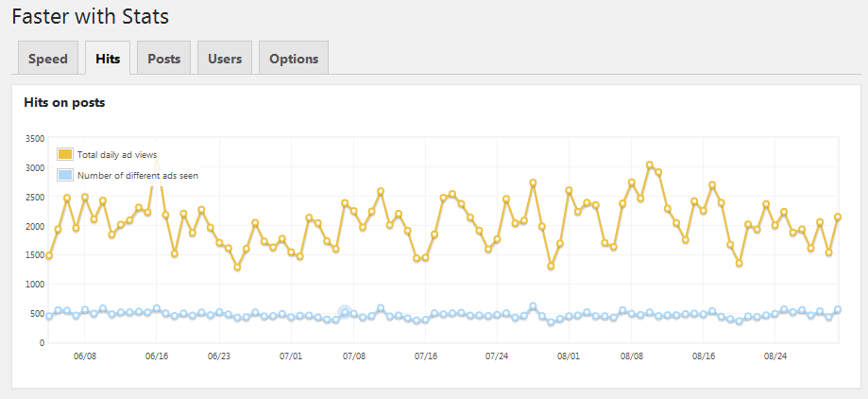This screenshot has height=399, width=868.
Task: Click the highest yellow point above 3000 near 08/08
Action: pos(650,165)
